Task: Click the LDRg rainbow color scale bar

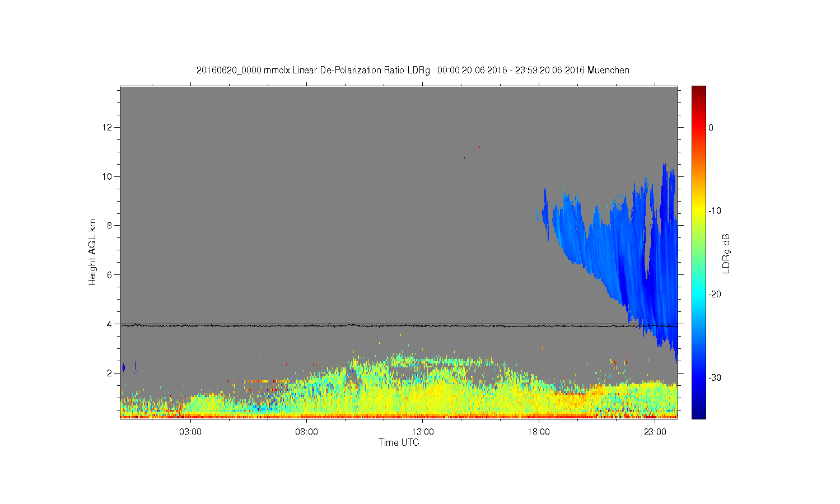Action: point(698,252)
